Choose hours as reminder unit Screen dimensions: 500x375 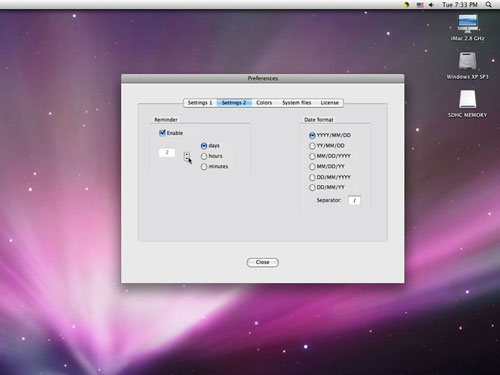204,156
